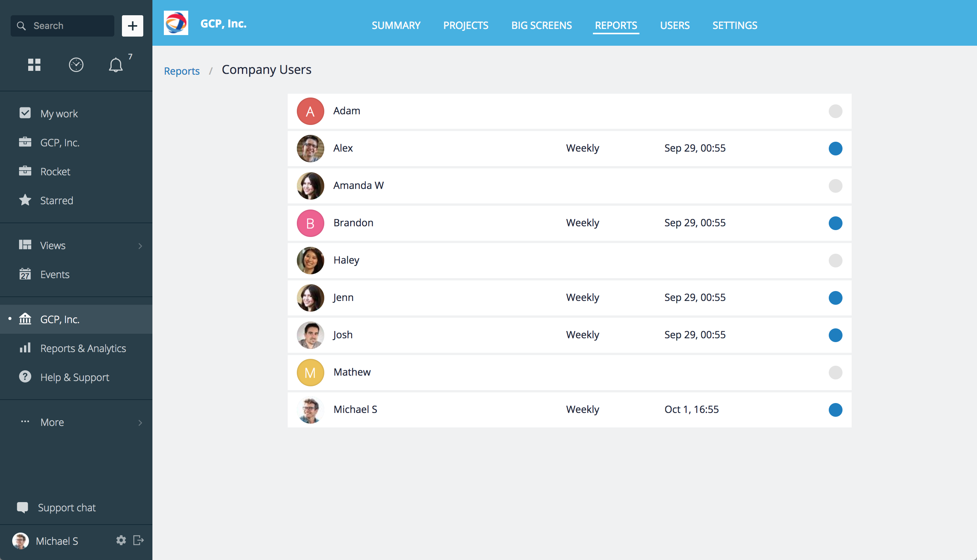Click the Reports & Analytics bar chart icon

(x=25, y=348)
